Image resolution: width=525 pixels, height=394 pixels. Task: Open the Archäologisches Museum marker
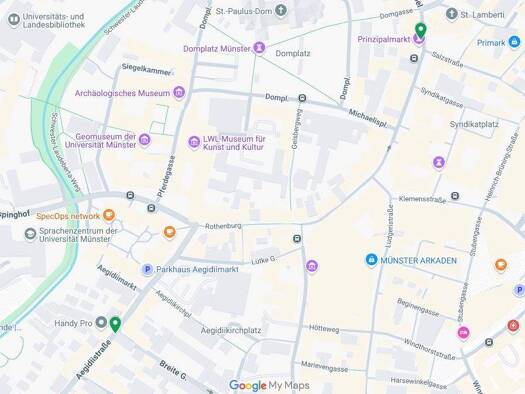click(x=179, y=92)
